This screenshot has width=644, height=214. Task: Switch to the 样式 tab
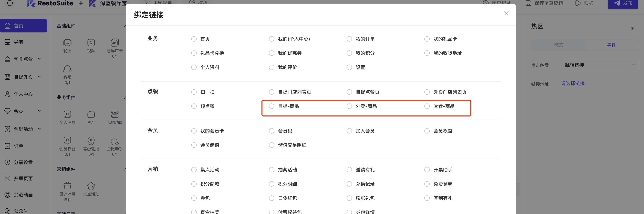[558, 45]
